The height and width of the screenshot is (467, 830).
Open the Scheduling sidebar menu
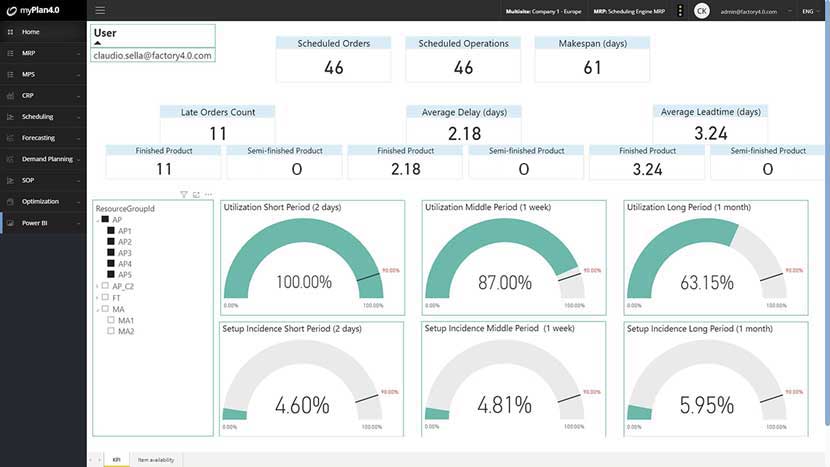coord(43,116)
